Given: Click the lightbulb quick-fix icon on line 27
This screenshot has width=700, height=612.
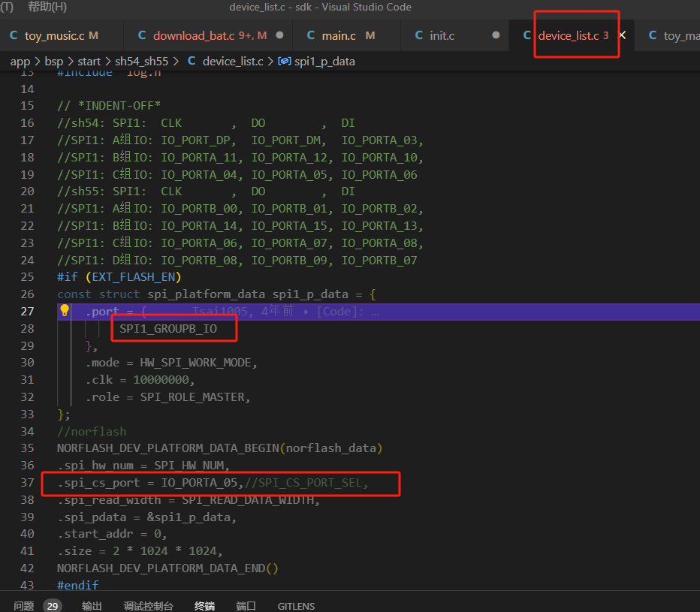Looking at the screenshot, I should point(65,310).
